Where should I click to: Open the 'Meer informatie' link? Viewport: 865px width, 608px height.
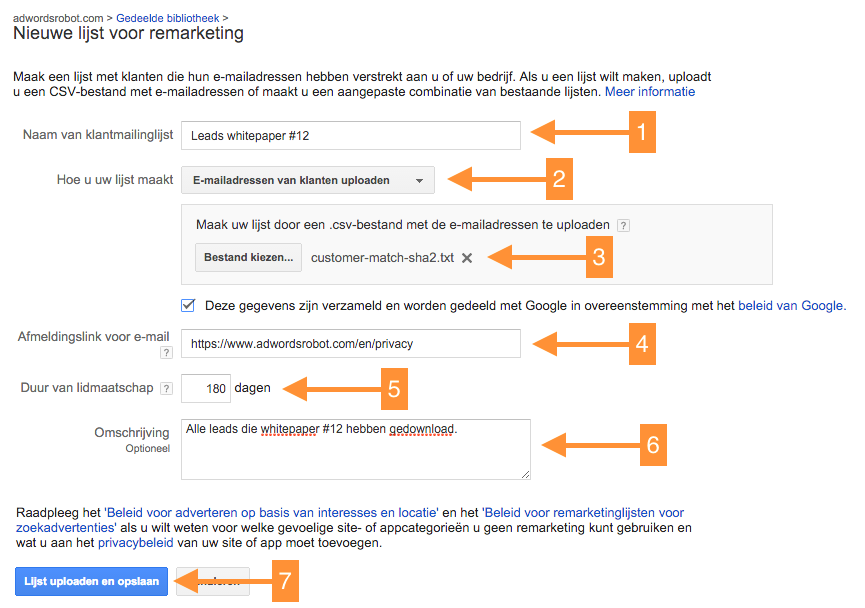649,91
